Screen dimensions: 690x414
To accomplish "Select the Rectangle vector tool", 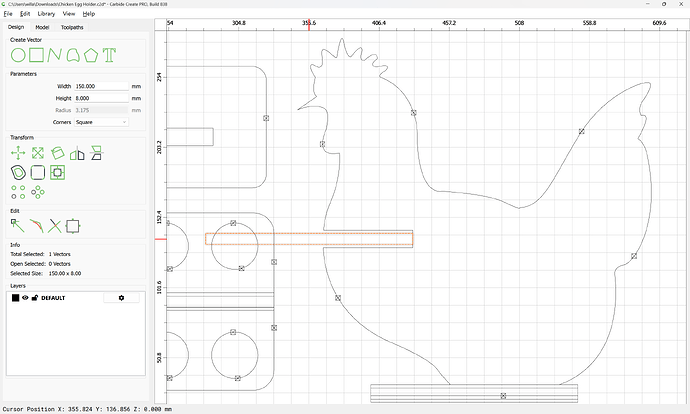I will pos(36,53).
